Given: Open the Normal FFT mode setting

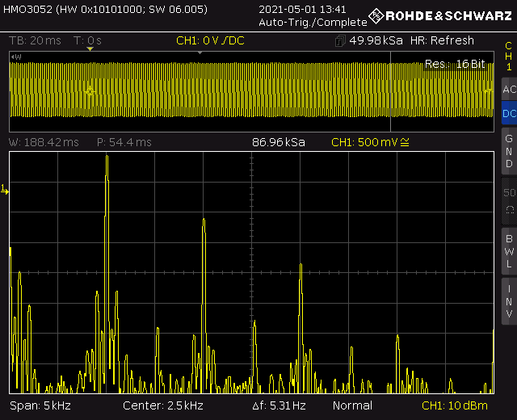Looking at the screenshot, I should point(352,405).
